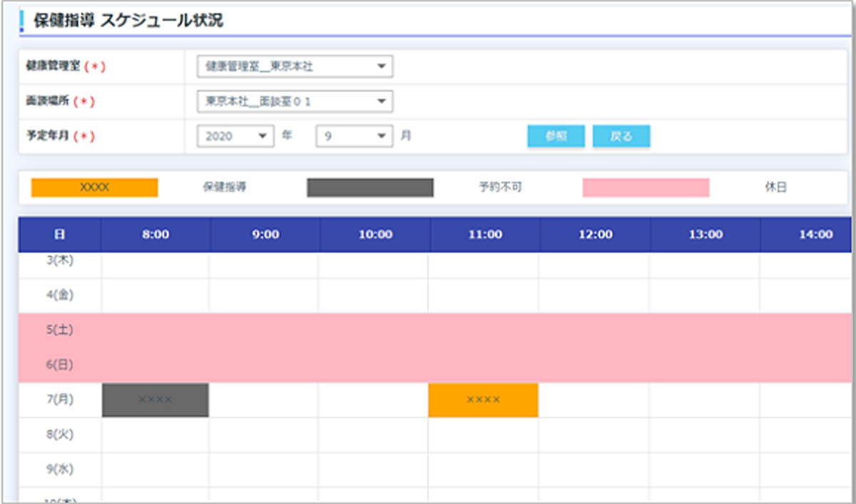Click the 3(木) date row label
The width and height of the screenshot is (856, 504).
click(x=60, y=261)
